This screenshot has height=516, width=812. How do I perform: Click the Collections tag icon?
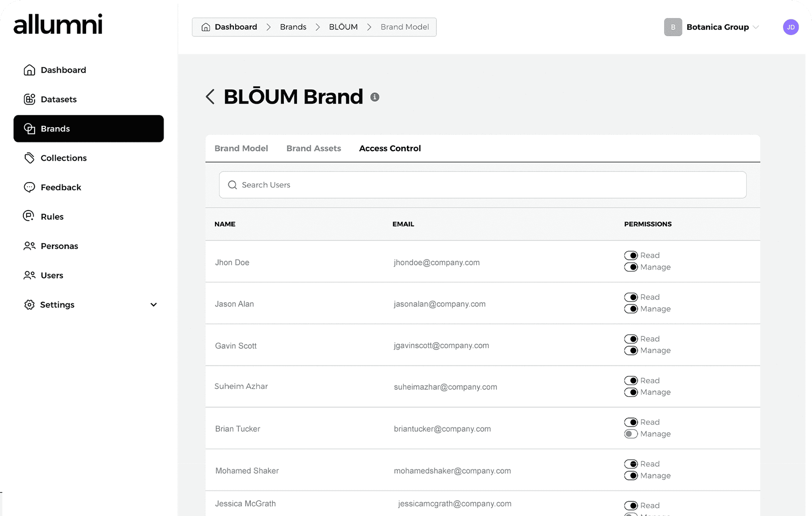click(x=29, y=158)
